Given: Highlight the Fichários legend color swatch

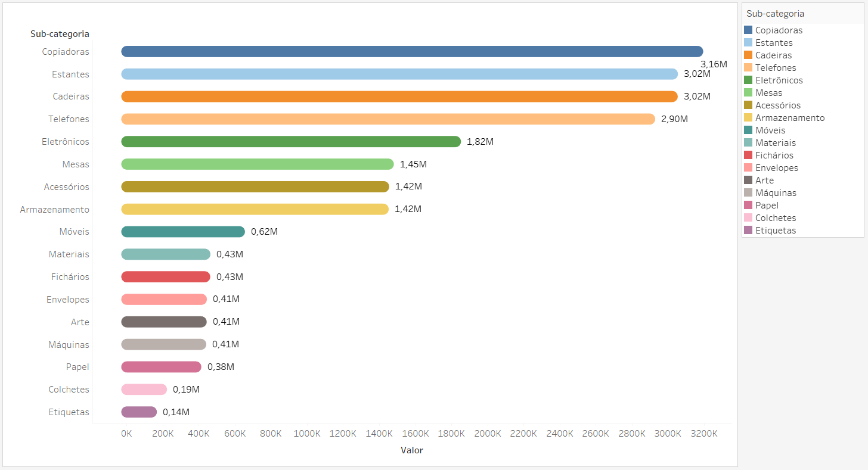Looking at the screenshot, I should coord(748,155).
